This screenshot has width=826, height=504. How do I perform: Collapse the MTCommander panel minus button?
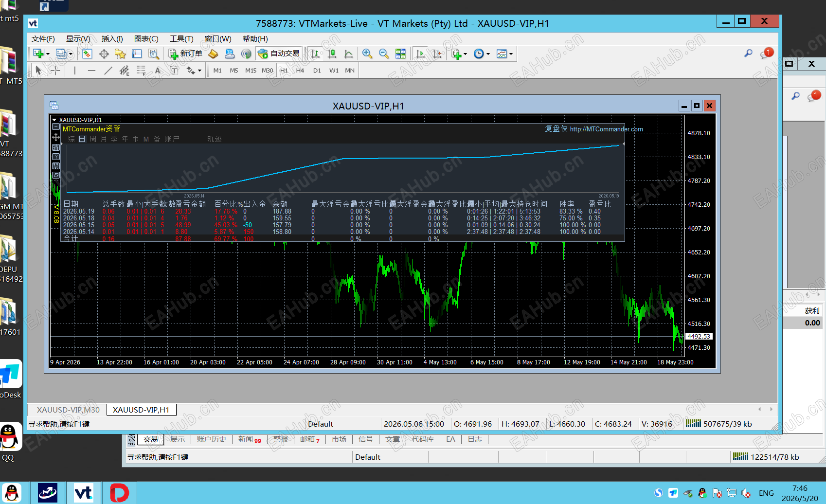pos(56,127)
